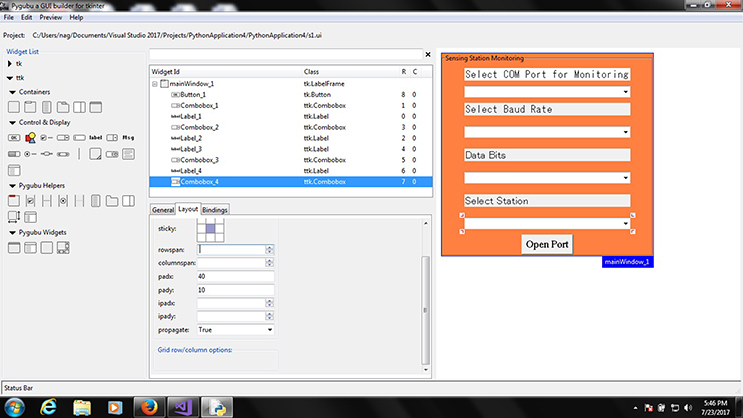Pick the ttk Scrollbar widget icon

point(63,154)
